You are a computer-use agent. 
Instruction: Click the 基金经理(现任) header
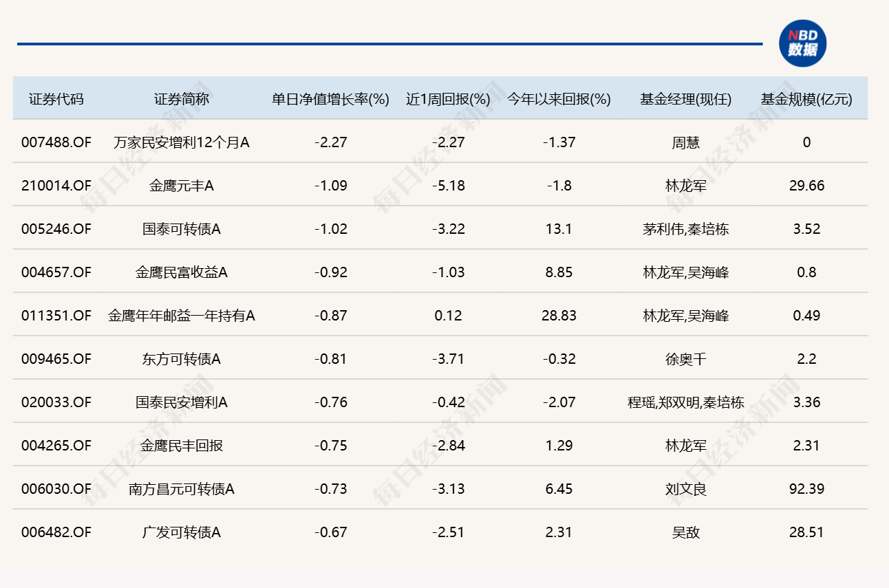point(686,99)
